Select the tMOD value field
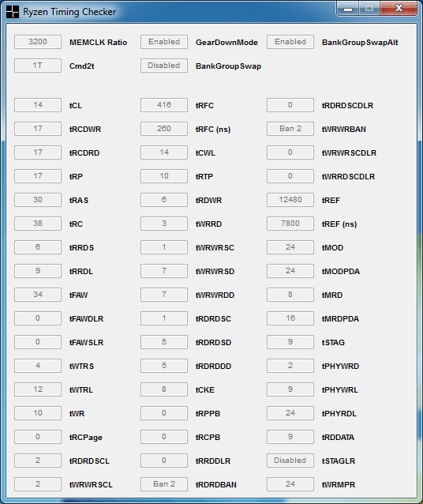423x504 pixels. tap(290, 247)
